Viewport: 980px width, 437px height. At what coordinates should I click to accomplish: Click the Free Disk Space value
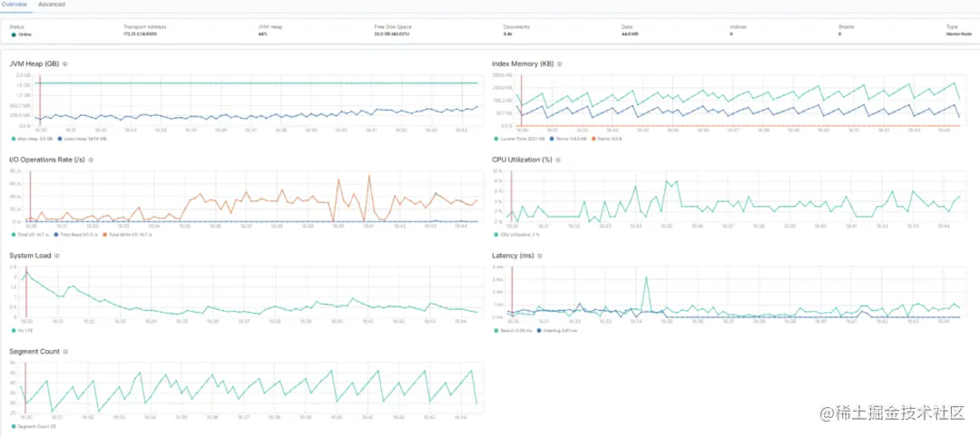point(392,34)
